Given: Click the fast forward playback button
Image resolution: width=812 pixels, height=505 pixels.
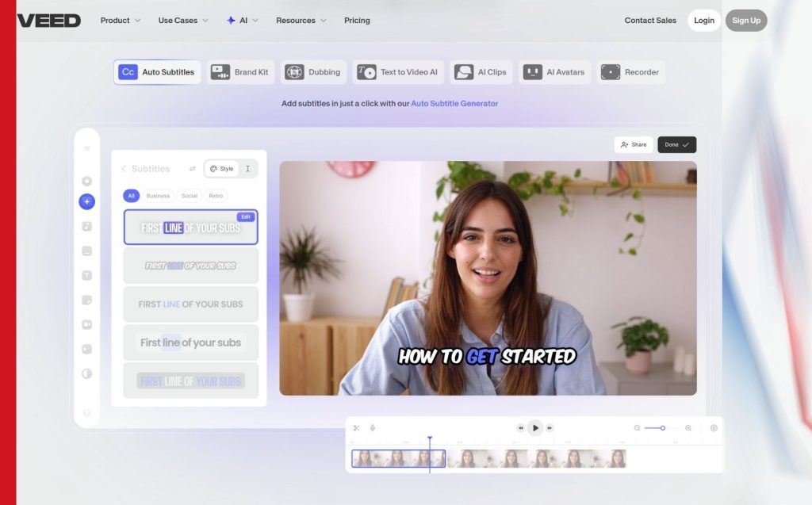Looking at the screenshot, I should click(550, 428).
